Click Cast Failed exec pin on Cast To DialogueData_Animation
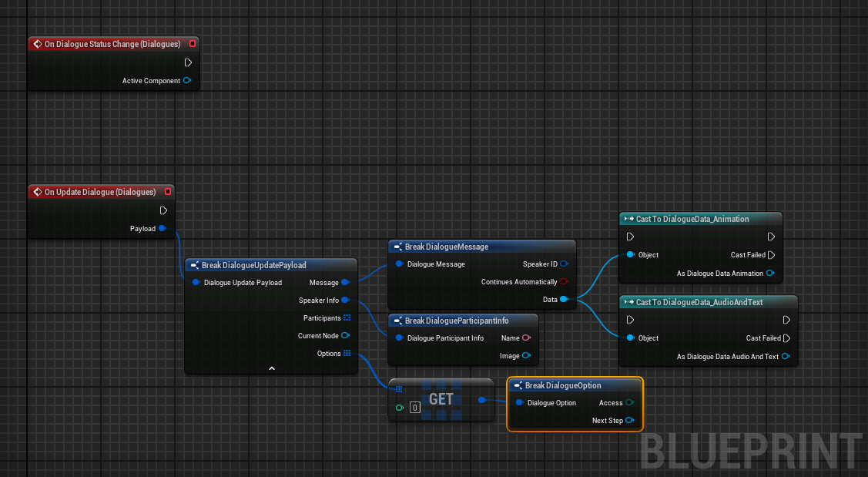The image size is (868, 477). point(771,254)
